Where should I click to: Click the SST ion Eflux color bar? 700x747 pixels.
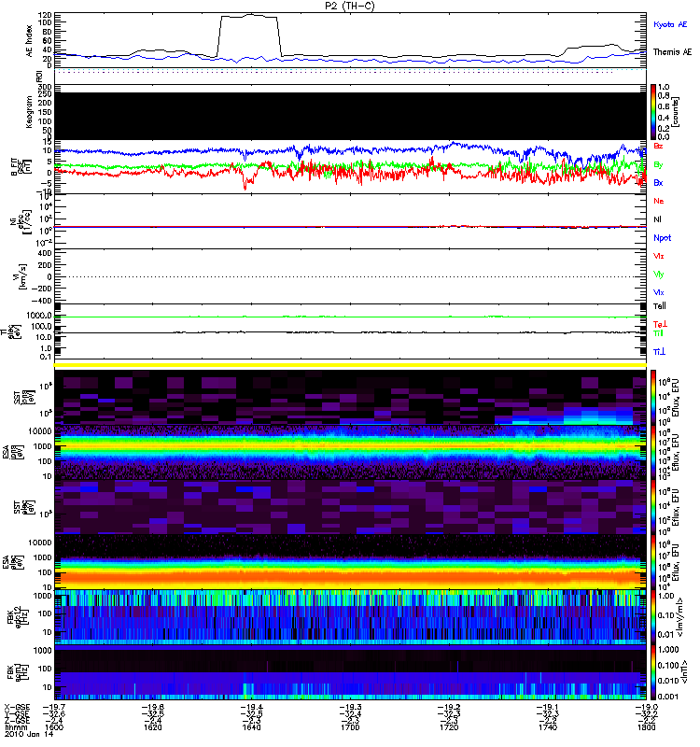(653, 397)
